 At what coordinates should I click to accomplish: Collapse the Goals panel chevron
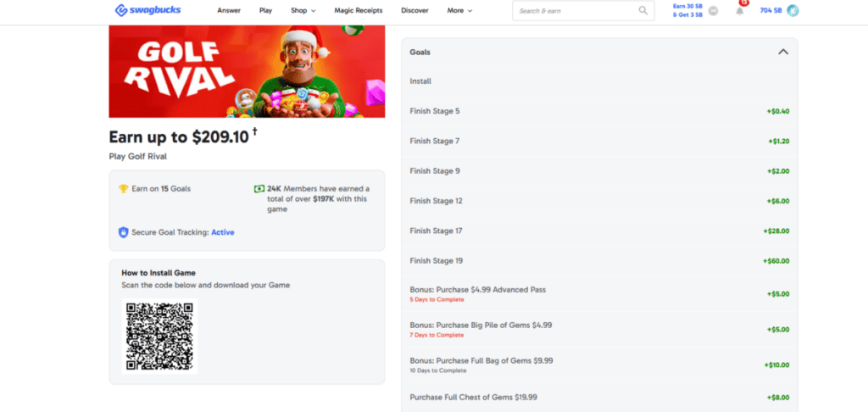(x=782, y=52)
